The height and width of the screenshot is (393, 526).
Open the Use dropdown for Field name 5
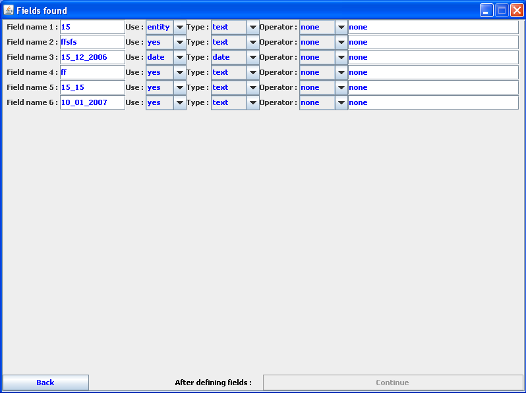pyautogui.click(x=166, y=88)
